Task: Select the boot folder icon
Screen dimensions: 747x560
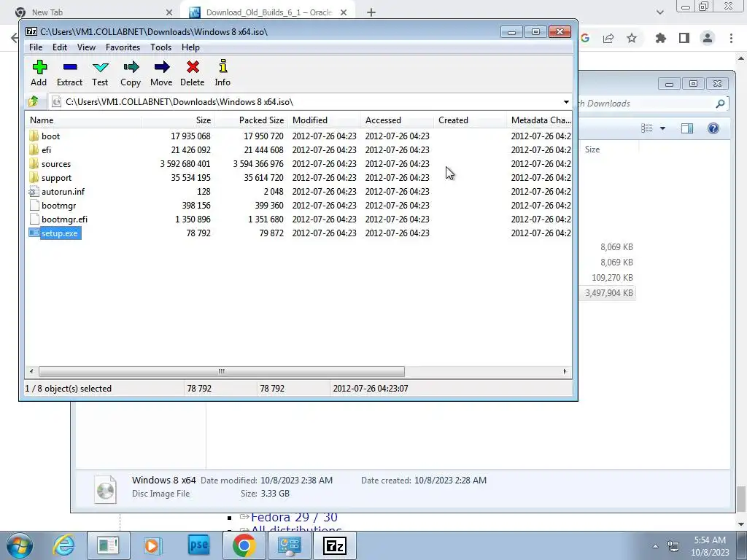Action: [34, 136]
